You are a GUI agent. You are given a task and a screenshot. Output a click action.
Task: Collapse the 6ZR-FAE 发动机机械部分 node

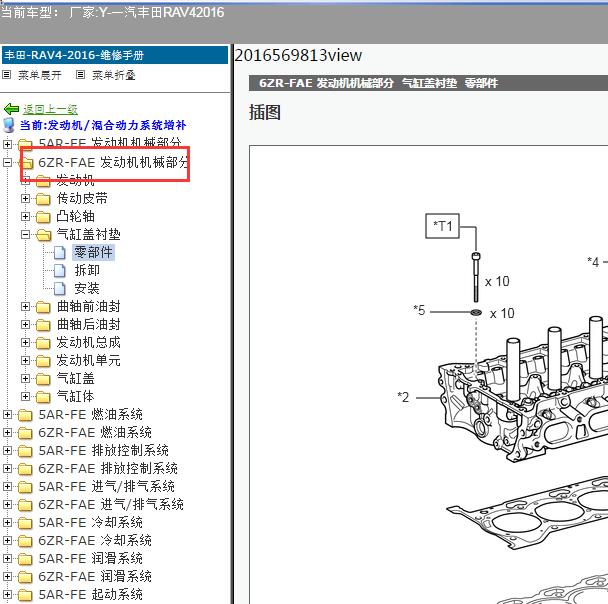pos(7,162)
